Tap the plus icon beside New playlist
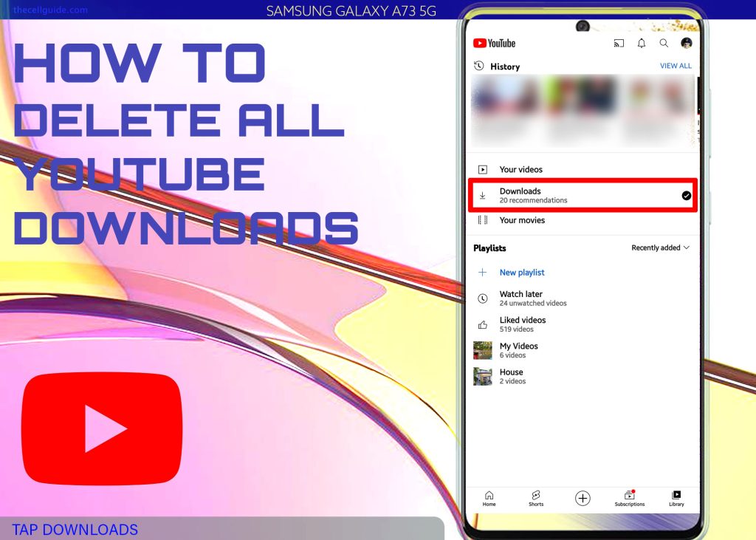This screenshot has width=756, height=540. [x=482, y=272]
